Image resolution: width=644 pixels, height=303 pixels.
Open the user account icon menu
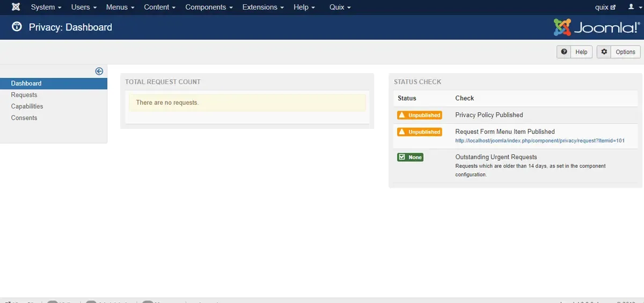point(633,7)
